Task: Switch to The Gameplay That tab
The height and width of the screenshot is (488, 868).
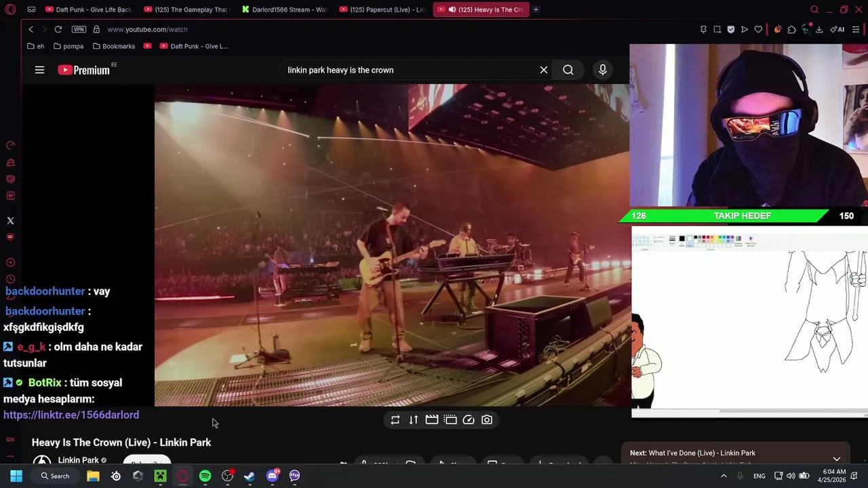Action: (x=187, y=9)
